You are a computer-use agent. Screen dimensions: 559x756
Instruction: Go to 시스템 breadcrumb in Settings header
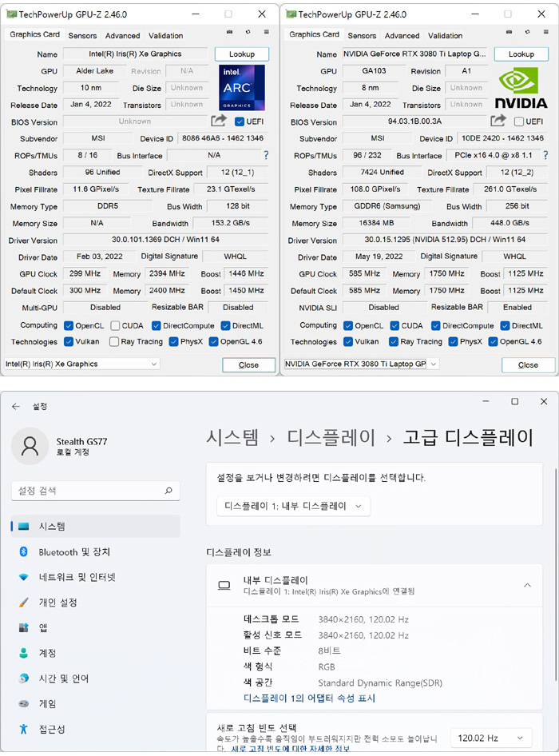(x=232, y=438)
